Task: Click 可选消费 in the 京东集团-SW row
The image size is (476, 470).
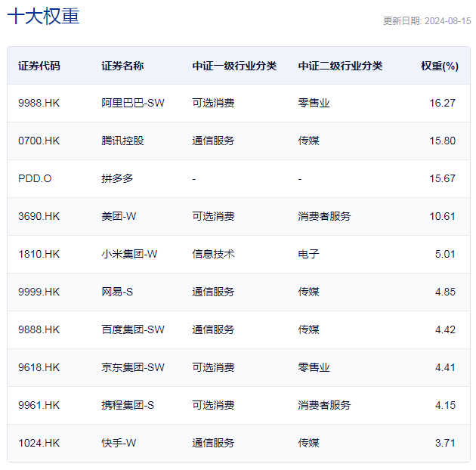Action: click(213, 368)
